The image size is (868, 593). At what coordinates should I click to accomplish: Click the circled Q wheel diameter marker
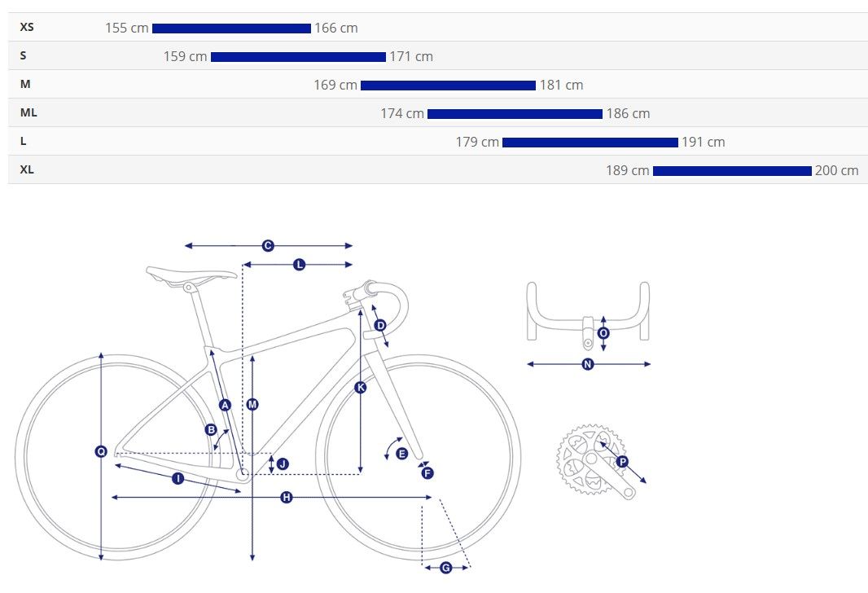(x=101, y=452)
